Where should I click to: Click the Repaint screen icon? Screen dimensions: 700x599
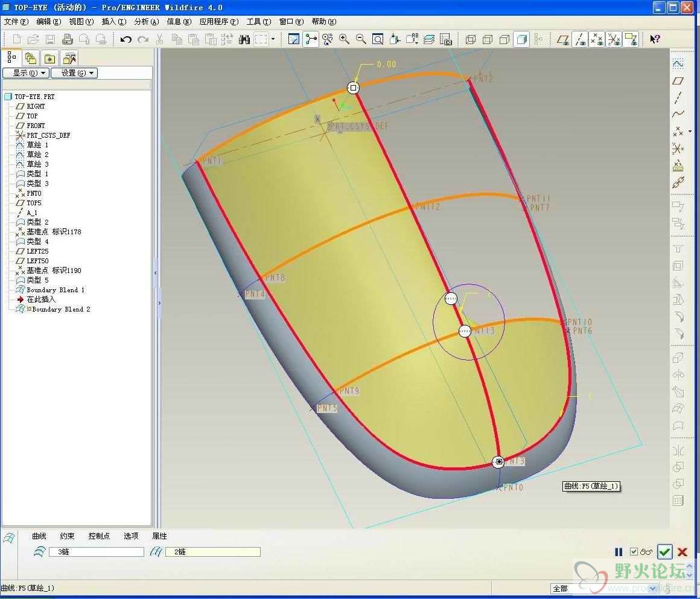pos(294,39)
